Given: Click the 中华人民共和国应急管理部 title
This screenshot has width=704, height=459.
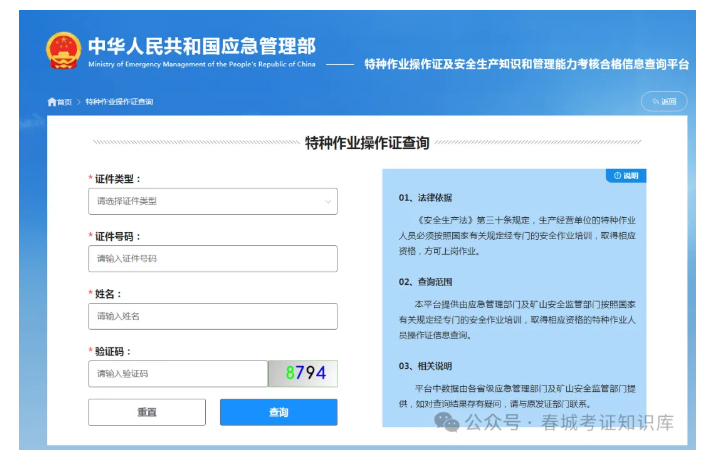Looking at the screenshot, I should [201, 46].
